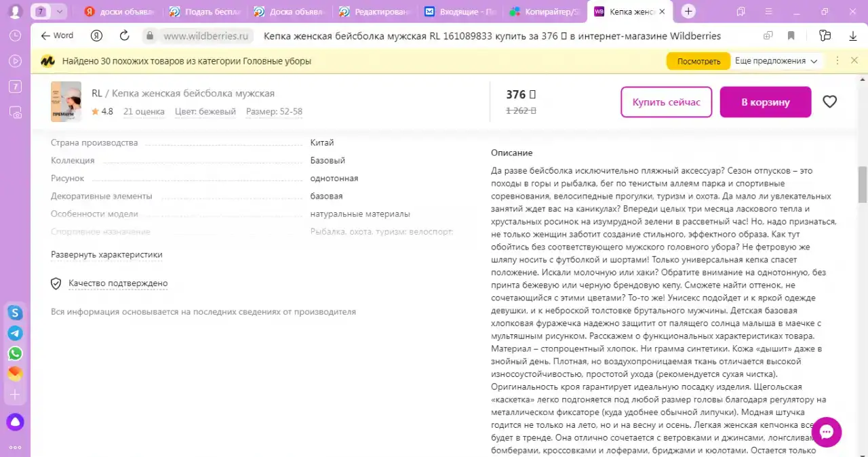Click the value "натуральные материалы"

(x=360, y=214)
